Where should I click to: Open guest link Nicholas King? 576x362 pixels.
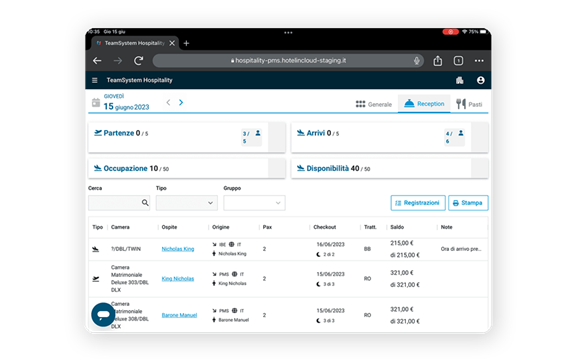178,249
